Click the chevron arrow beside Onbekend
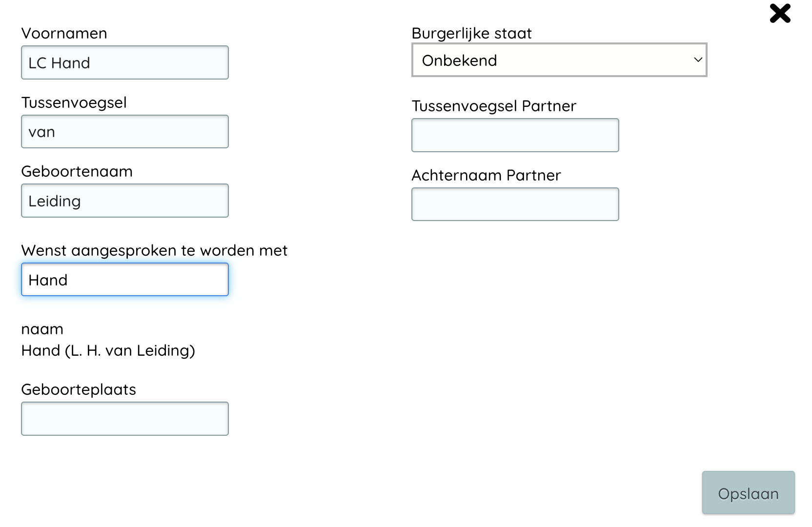 coord(698,60)
